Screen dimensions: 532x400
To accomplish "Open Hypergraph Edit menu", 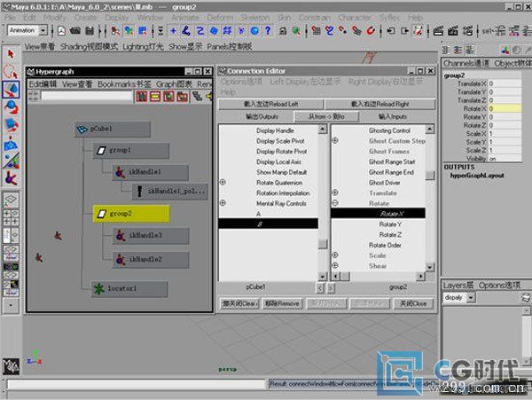I will pos(43,84).
